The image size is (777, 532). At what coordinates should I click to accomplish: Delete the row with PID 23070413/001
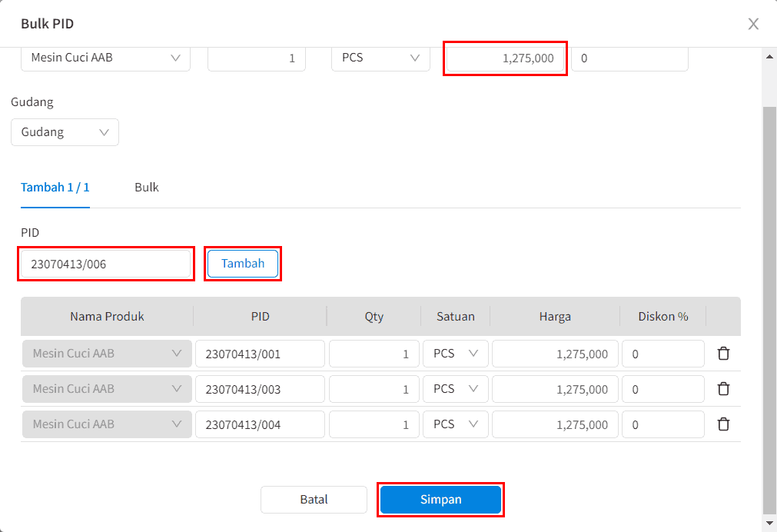point(723,354)
